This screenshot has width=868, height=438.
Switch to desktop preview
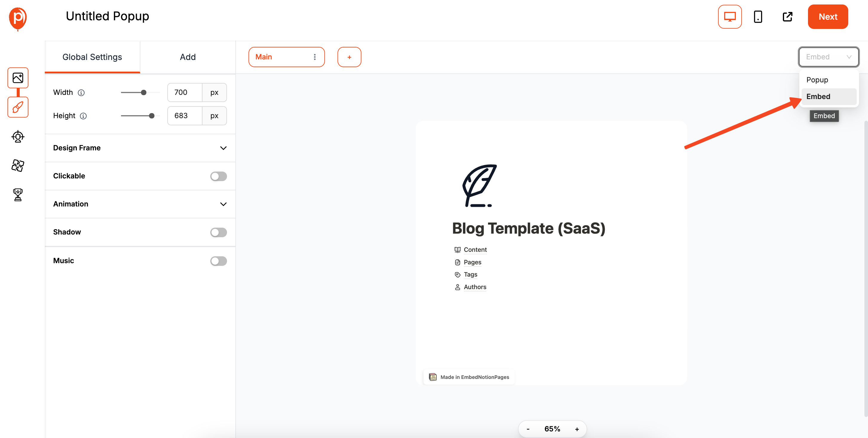pyautogui.click(x=729, y=16)
